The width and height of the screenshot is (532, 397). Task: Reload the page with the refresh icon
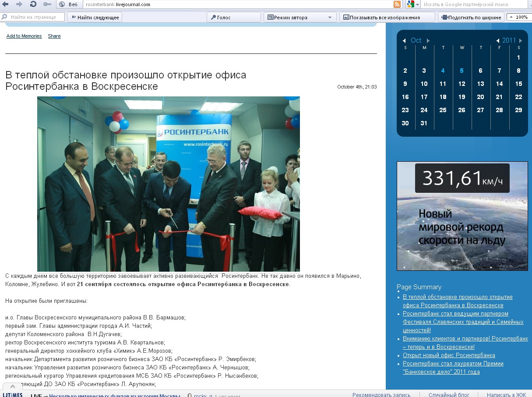[x=33, y=4]
